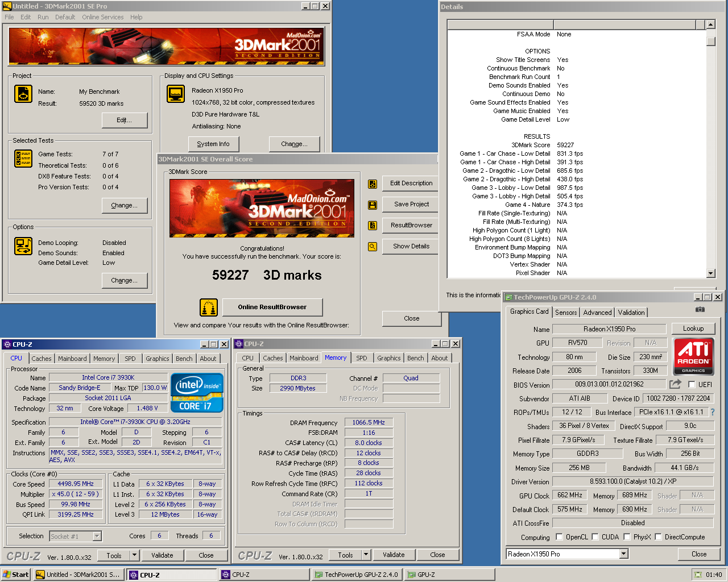Switch to the TechPowerUp GPU-Z taskbar item
This screenshot has height=582, width=728.
point(357,575)
